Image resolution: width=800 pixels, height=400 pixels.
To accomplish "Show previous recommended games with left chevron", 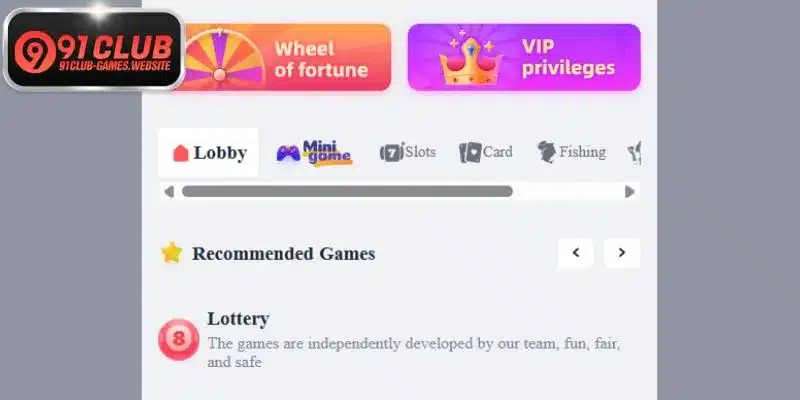I will click(x=576, y=253).
